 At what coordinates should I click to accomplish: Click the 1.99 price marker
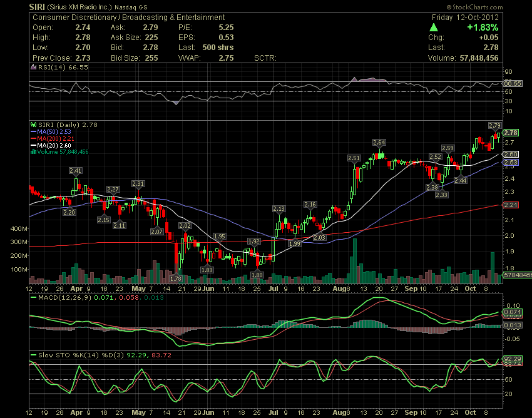coord(295,243)
